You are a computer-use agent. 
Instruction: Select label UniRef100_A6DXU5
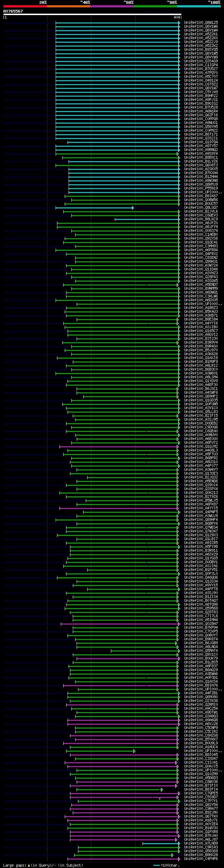pyautogui.click(x=201, y=300)
